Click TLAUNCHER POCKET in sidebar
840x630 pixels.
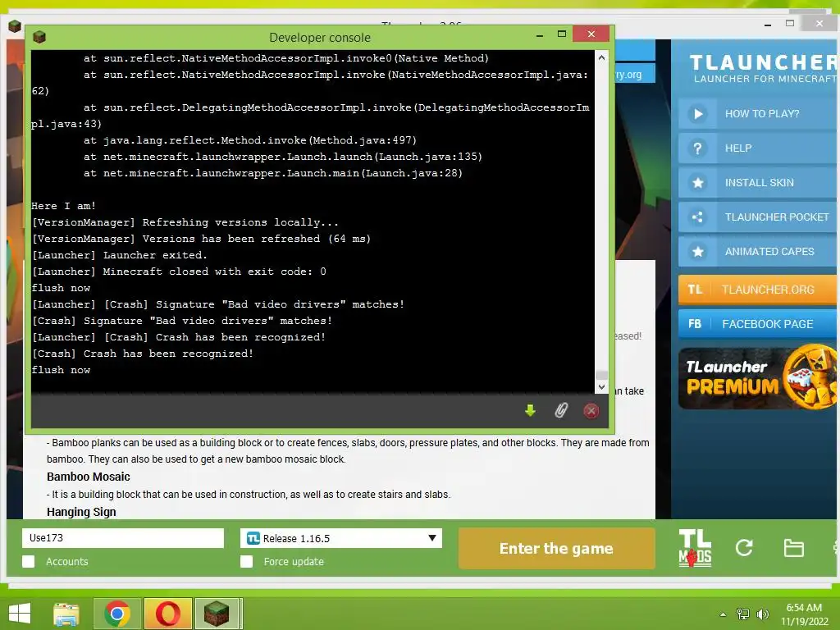[x=757, y=217]
